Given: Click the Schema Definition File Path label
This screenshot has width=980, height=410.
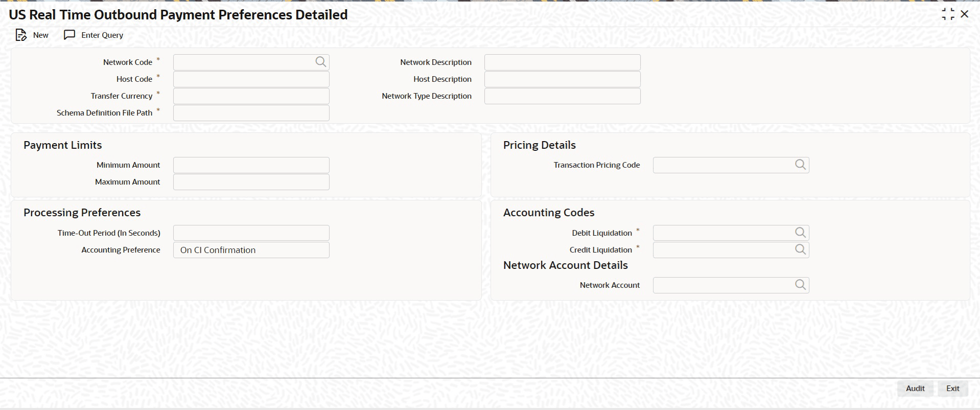Looking at the screenshot, I should click(104, 113).
